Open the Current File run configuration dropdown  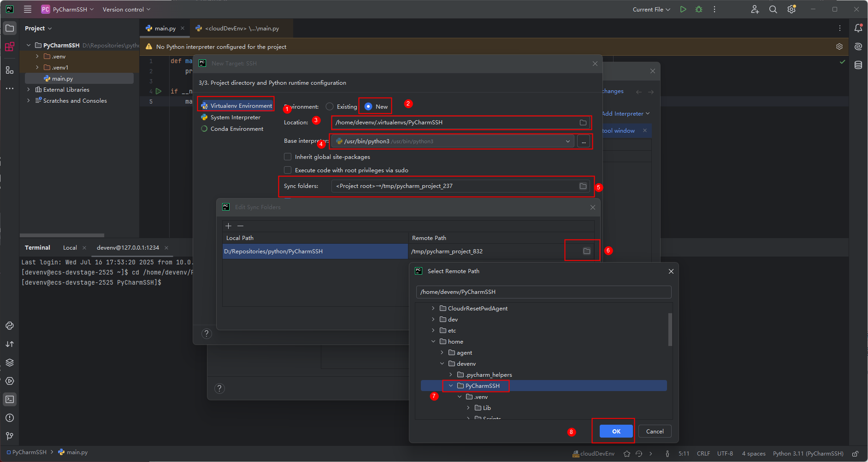pos(651,9)
